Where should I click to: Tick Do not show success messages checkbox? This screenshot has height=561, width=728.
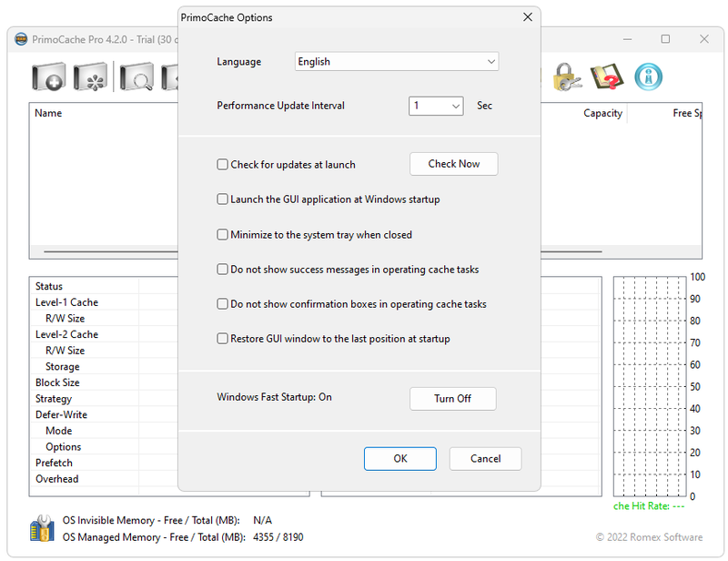point(222,270)
